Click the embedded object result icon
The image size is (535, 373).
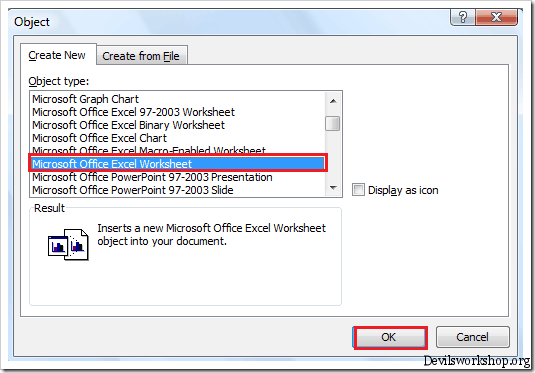[x=68, y=245]
